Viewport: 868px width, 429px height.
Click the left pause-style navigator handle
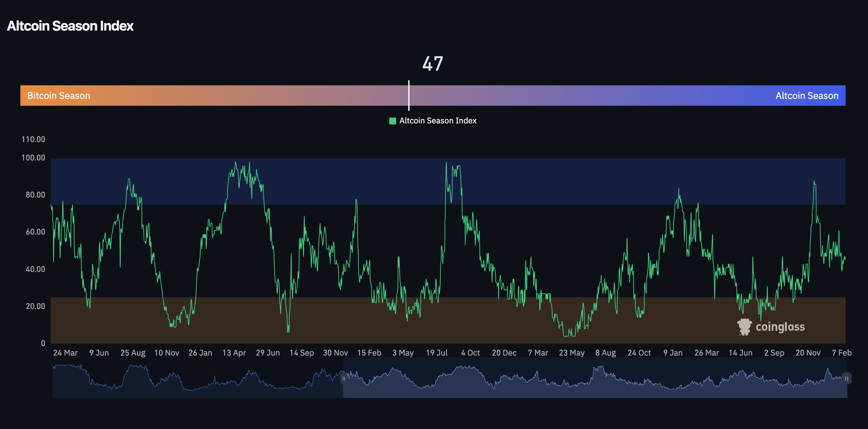click(x=344, y=378)
